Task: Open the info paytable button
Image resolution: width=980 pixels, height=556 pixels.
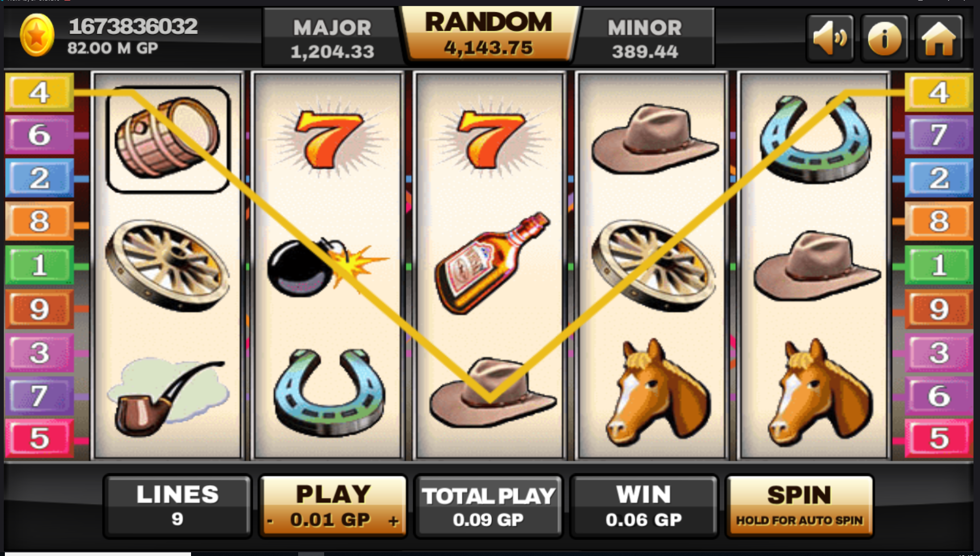Action: pyautogui.click(x=885, y=38)
